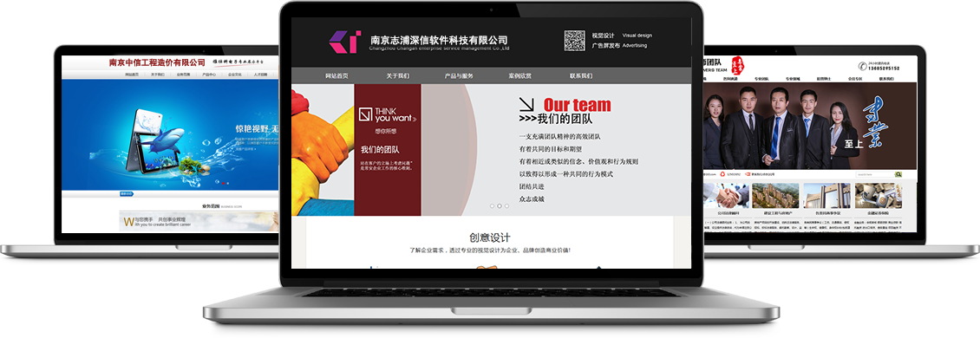Click the search input on right laptop site
This screenshot has height=338, width=980.
[875, 174]
